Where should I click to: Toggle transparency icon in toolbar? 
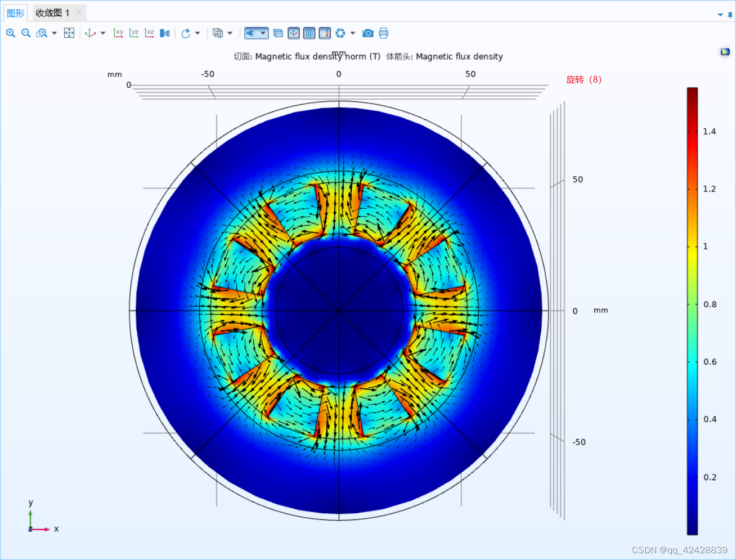point(278,33)
